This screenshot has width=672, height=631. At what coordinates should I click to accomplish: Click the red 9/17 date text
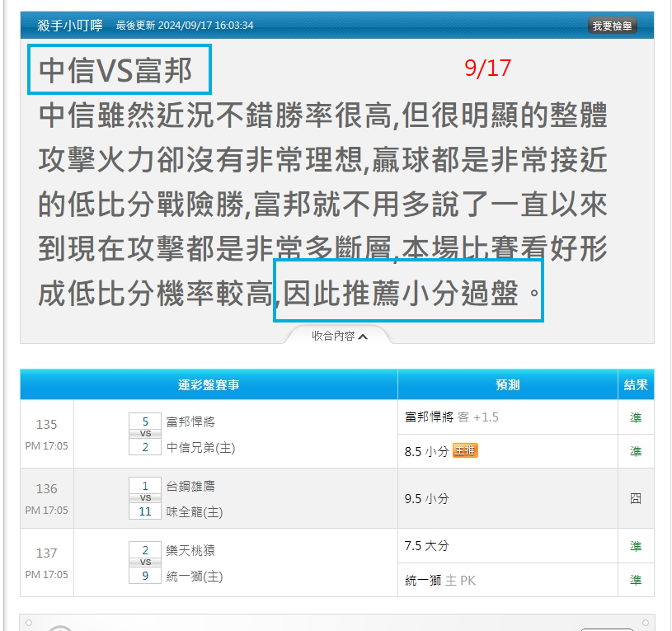[x=487, y=68]
